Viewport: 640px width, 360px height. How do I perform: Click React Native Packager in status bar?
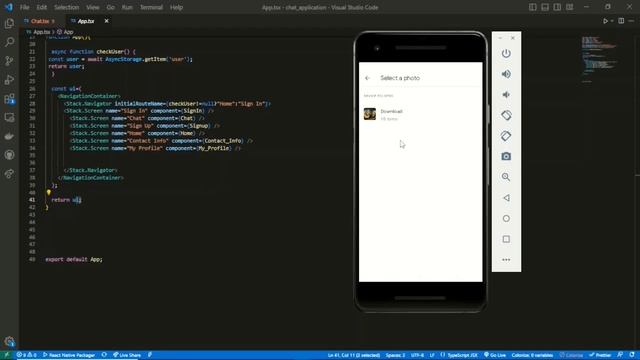click(x=69, y=355)
